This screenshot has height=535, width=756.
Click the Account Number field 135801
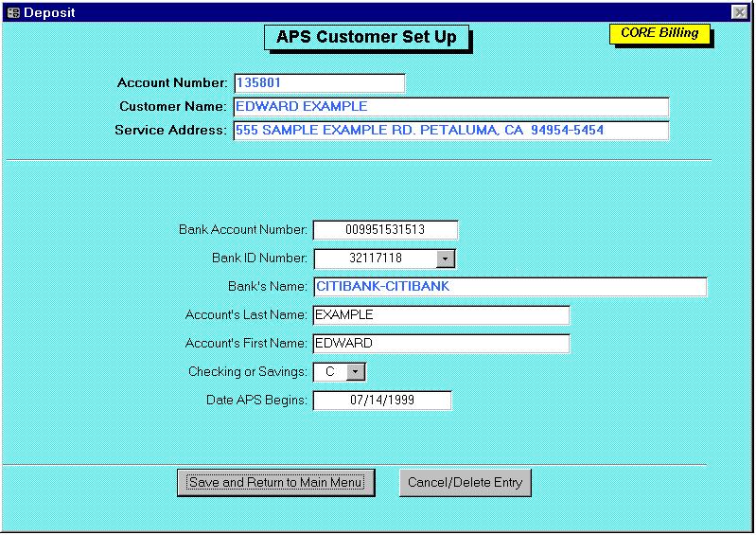coord(319,83)
